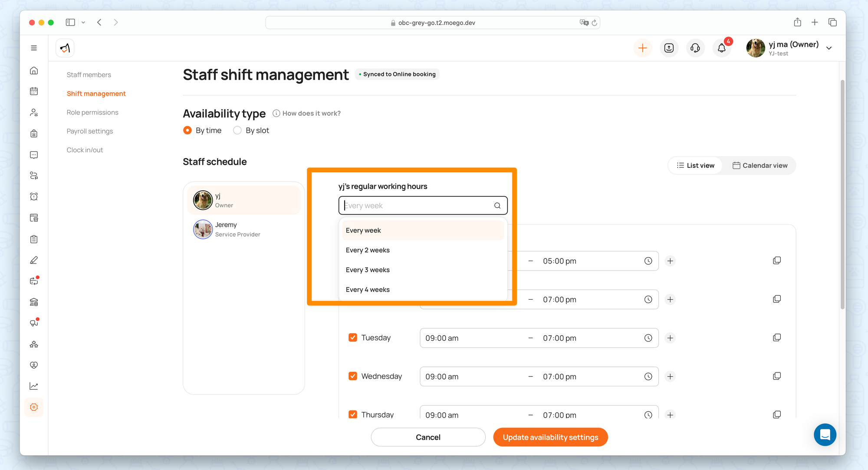Viewport: 868px width, 470px height.
Task: Select Every 4 weeks option
Action: (x=368, y=290)
